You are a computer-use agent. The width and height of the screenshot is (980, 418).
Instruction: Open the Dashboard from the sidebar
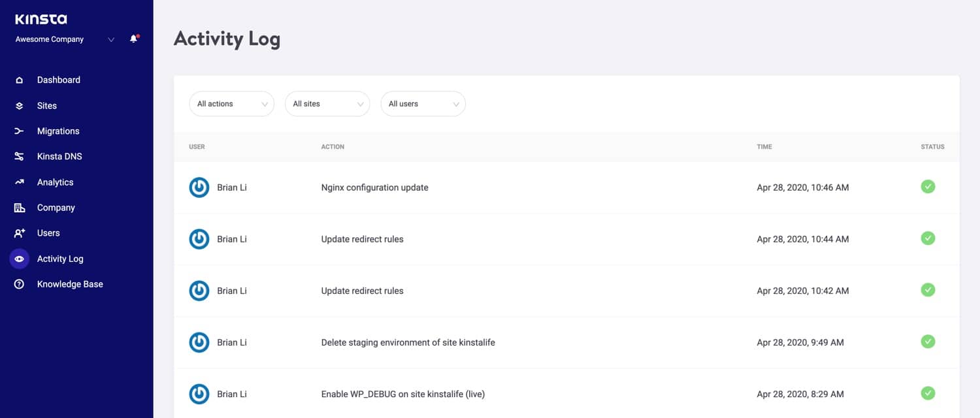[x=58, y=80]
